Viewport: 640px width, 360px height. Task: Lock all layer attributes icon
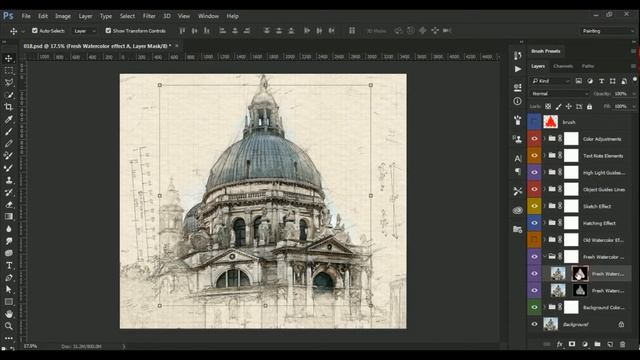point(589,107)
